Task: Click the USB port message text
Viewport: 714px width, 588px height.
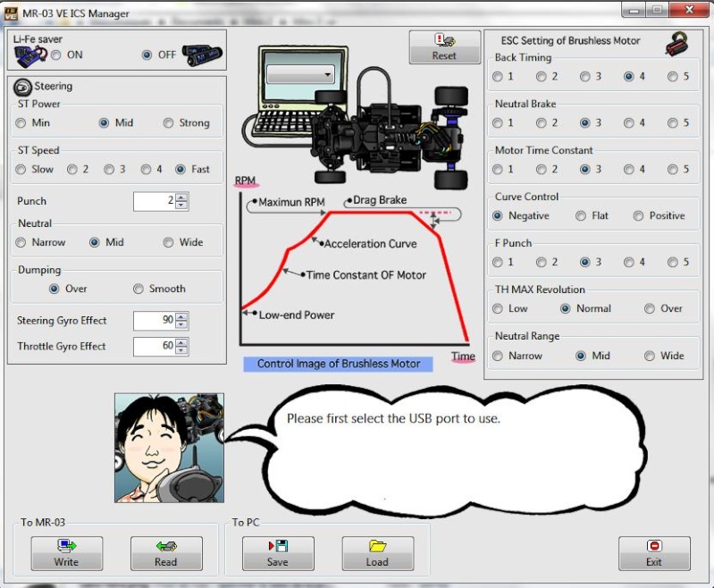Action: click(393, 418)
